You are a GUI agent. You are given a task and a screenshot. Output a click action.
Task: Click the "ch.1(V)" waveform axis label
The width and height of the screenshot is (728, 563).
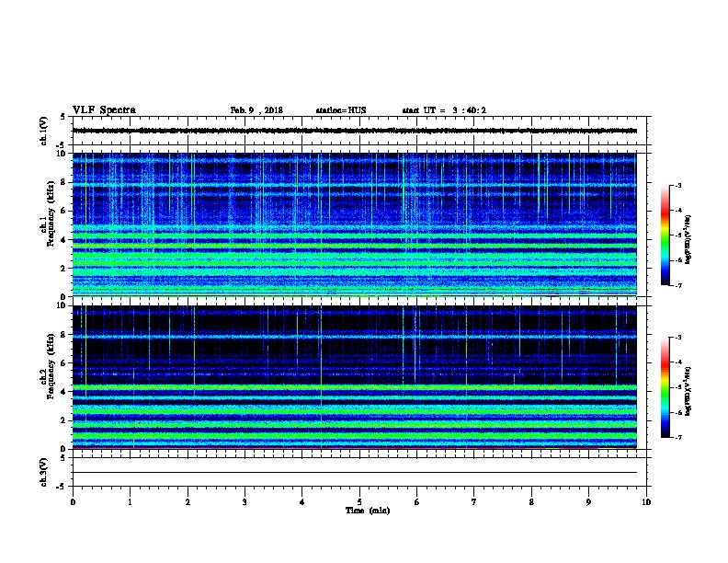[43, 131]
